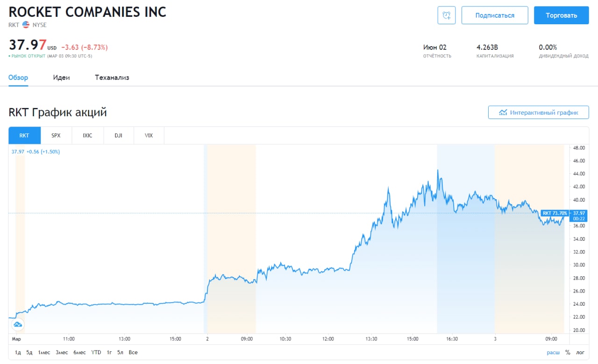This screenshot has width=598, height=364.
Task: Select the DJI chart tab
Action: point(118,135)
